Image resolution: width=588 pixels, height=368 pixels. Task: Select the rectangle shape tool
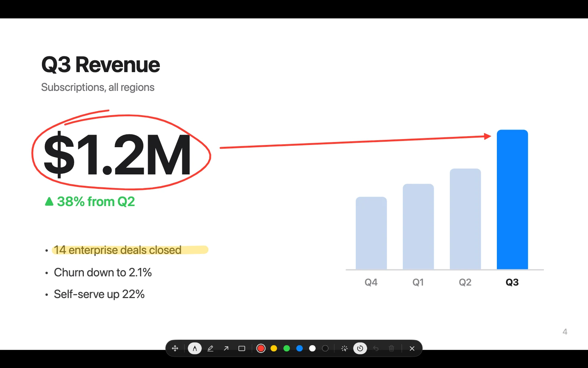[242, 348]
